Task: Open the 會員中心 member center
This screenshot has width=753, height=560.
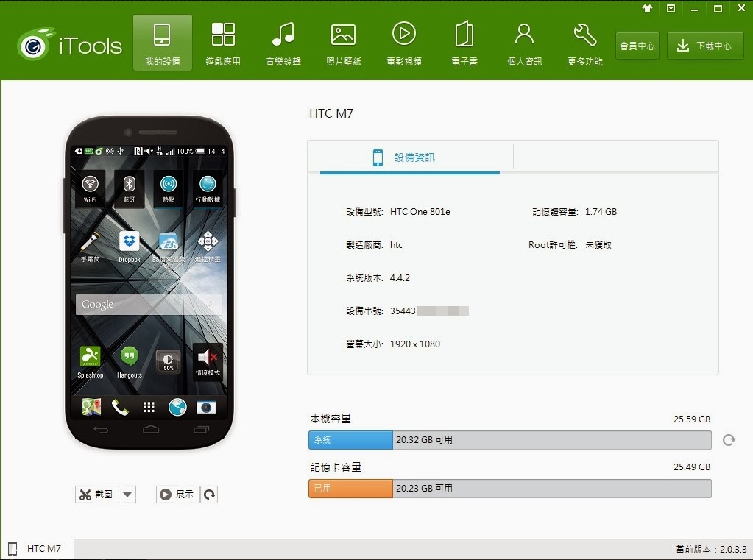Action: click(x=636, y=45)
